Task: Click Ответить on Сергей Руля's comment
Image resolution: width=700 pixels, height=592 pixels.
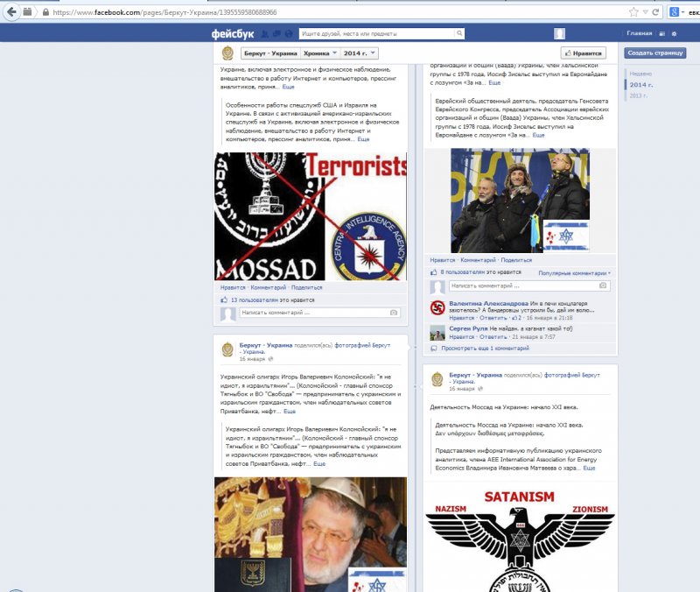Action: tap(493, 337)
